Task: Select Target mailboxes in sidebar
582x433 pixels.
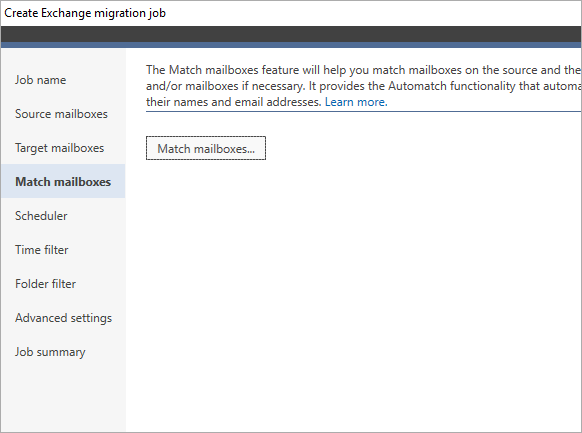Action: 59,148
